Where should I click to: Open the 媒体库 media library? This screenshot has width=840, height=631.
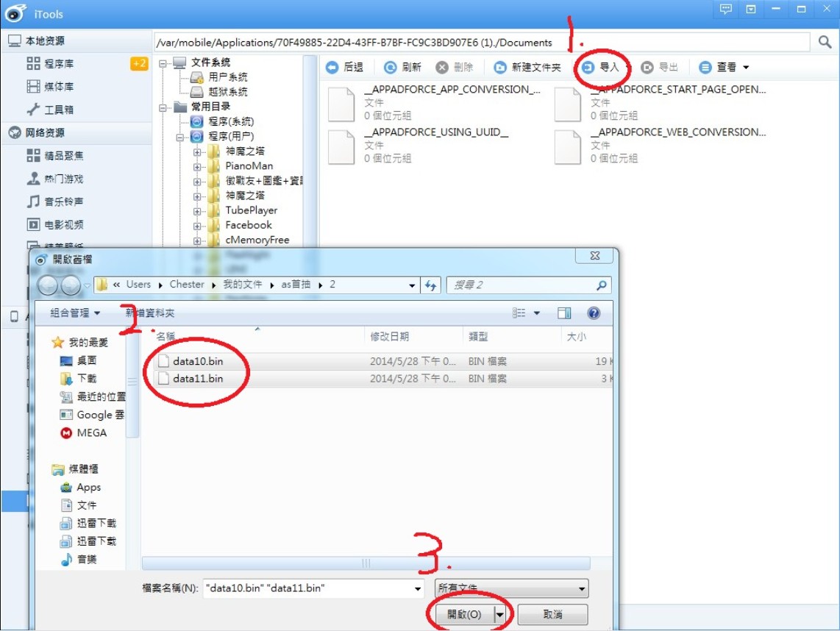58,87
